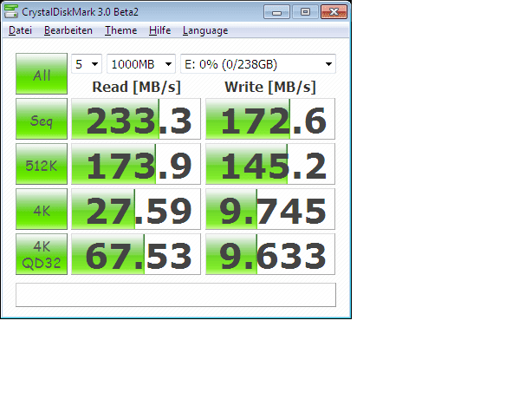The image size is (532, 399).
Task: Select the 512K write result 145.2
Action: [270, 164]
